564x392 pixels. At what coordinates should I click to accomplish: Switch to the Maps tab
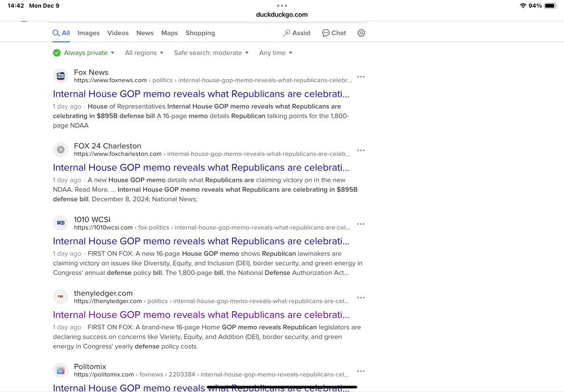pyautogui.click(x=170, y=33)
